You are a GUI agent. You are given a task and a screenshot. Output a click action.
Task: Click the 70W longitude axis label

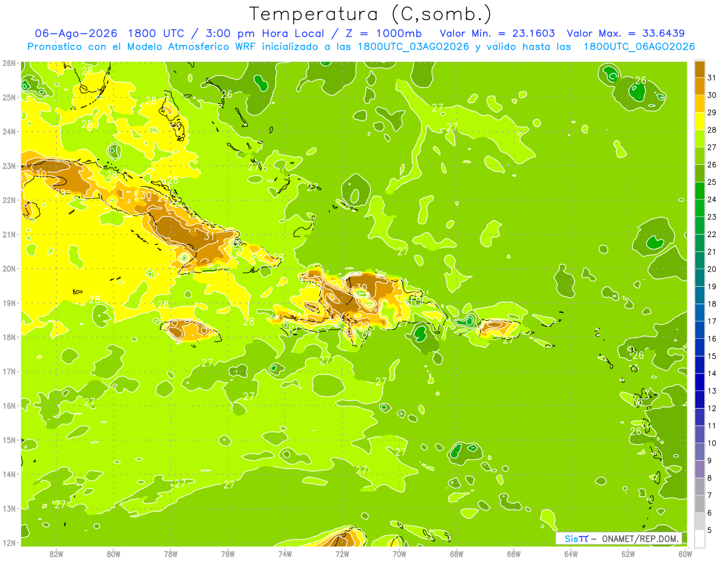399,553
